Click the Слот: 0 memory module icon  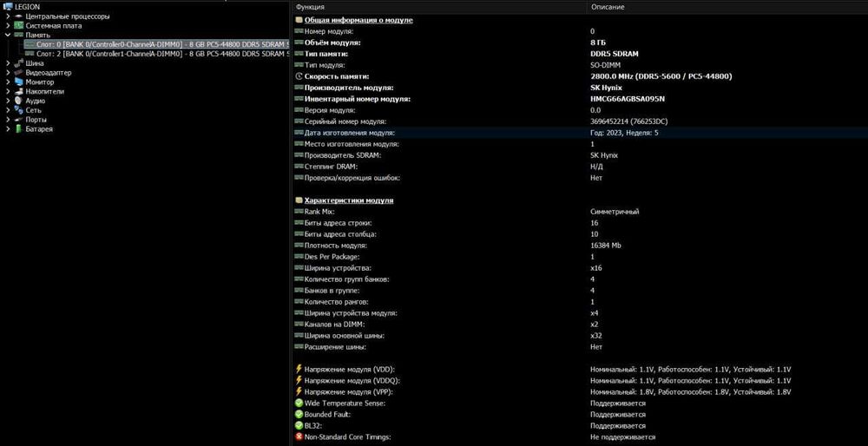pyautogui.click(x=30, y=44)
